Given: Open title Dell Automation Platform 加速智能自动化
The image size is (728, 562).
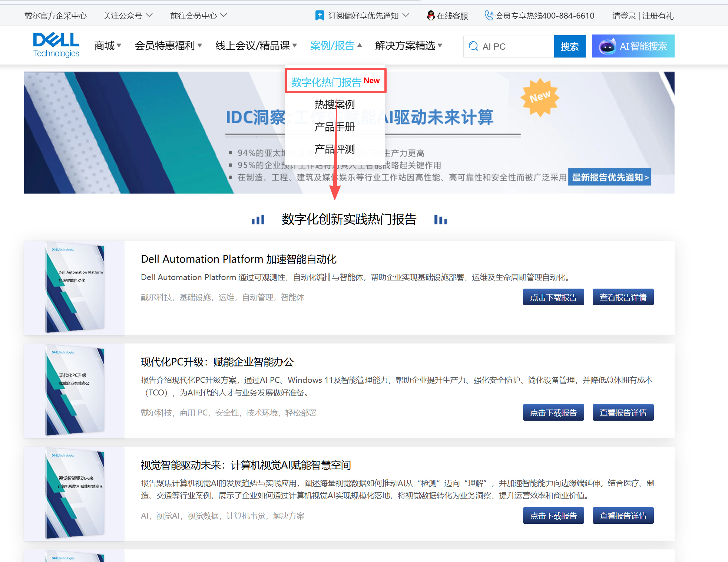Looking at the screenshot, I should point(239,259).
